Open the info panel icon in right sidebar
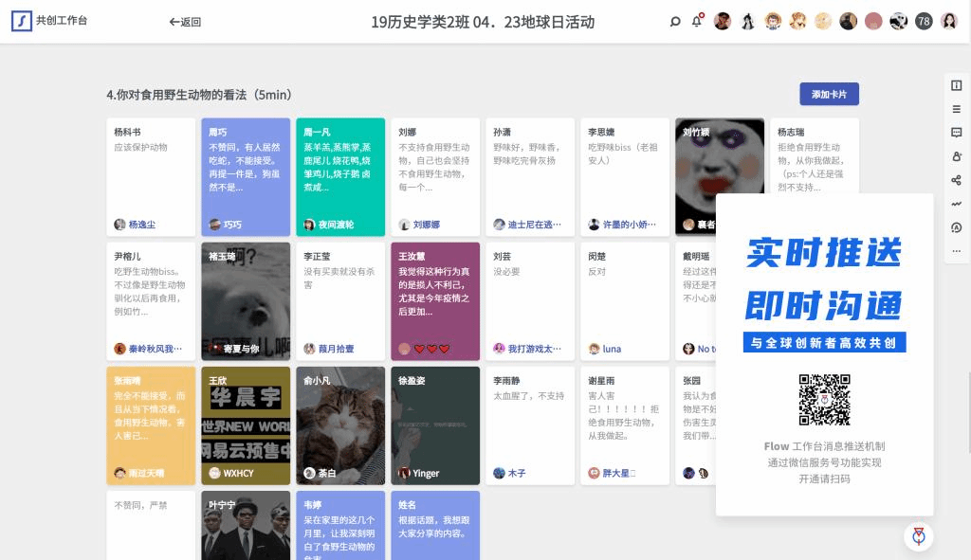 pyautogui.click(x=956, y=85)
